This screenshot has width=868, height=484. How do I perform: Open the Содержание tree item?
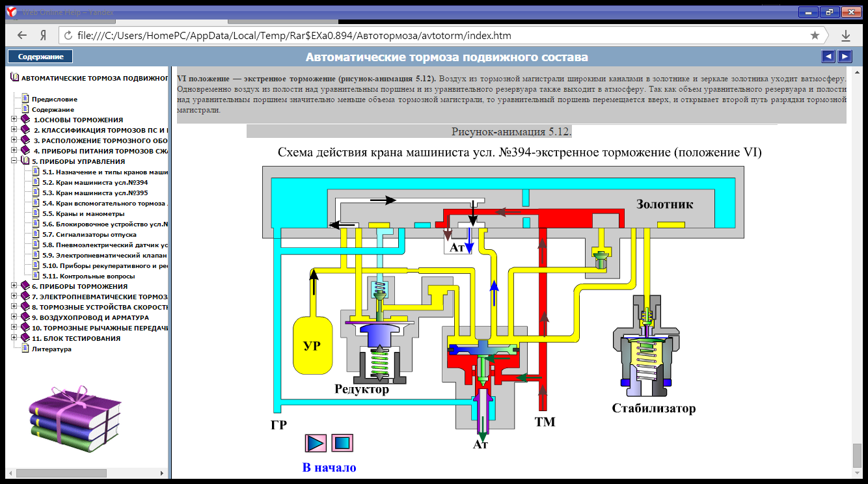click(54, 109)
